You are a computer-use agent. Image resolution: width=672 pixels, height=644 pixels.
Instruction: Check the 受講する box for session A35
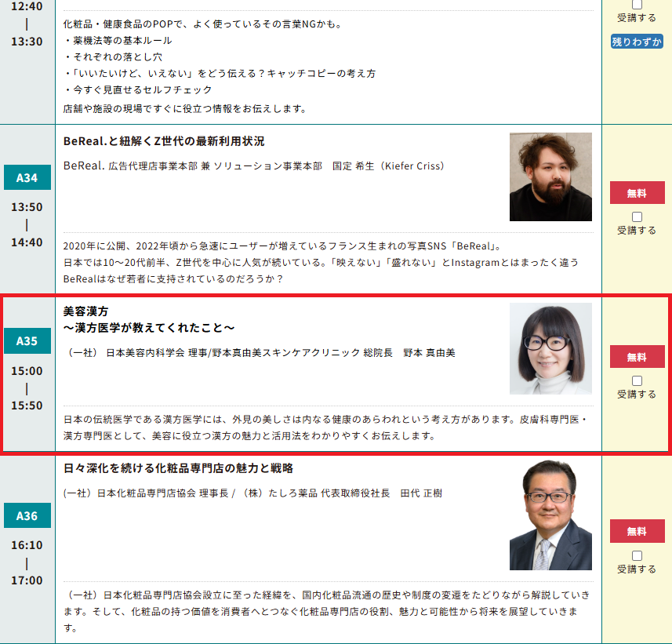[x=637, y=380]
